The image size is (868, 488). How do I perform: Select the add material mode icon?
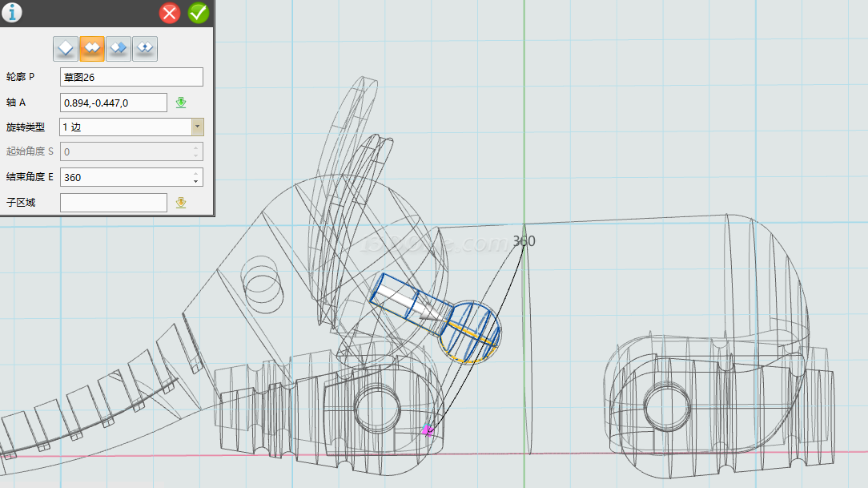point(92,49)
